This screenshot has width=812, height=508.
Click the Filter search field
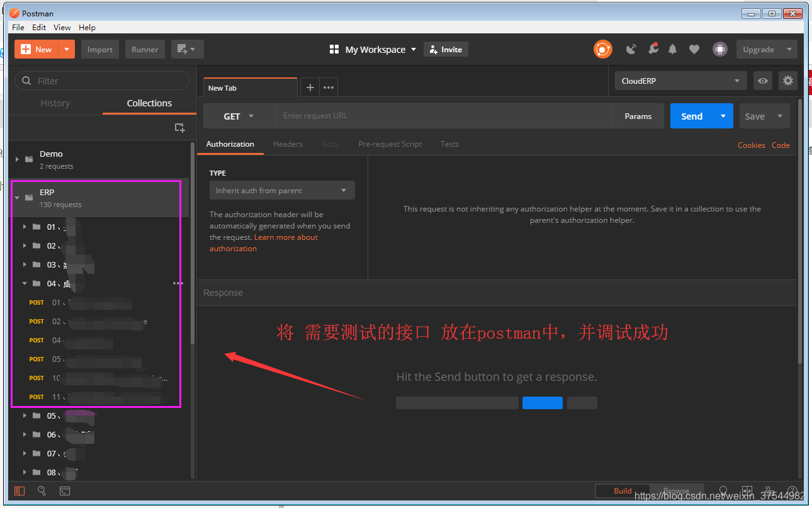[x=103, y=81]
